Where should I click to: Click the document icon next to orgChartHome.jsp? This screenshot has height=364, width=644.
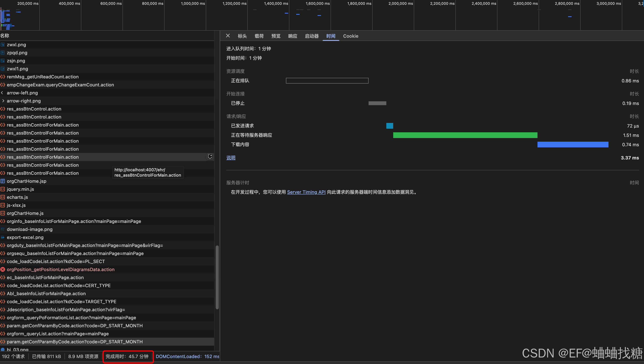[3, 181]
